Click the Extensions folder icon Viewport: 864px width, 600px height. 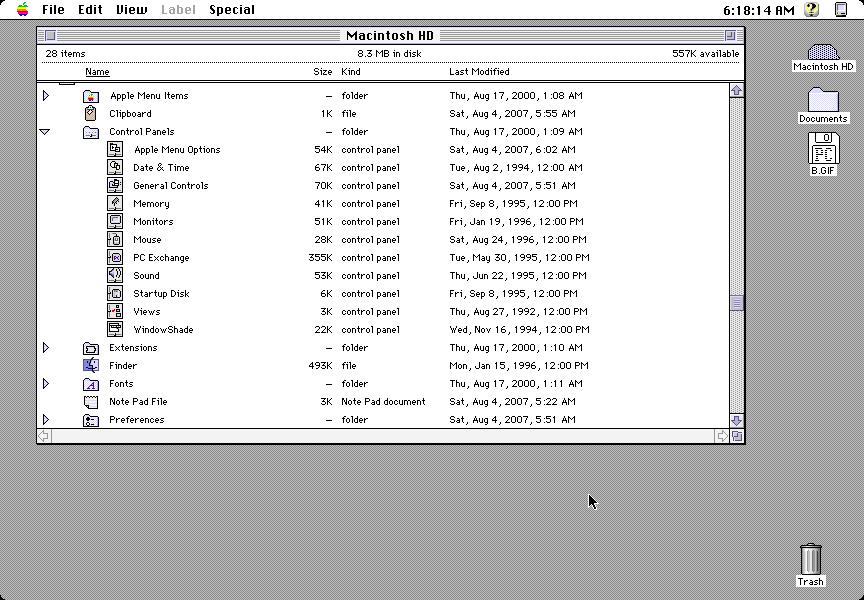click(91, 348)
